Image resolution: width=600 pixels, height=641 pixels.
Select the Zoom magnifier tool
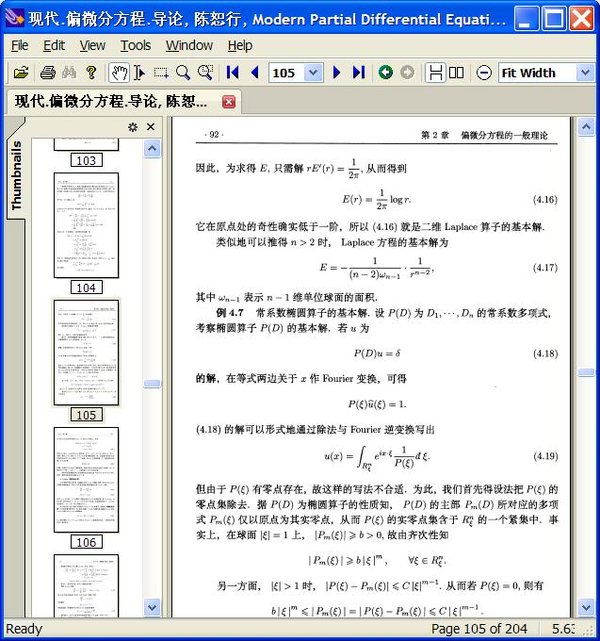pos(183,73)
